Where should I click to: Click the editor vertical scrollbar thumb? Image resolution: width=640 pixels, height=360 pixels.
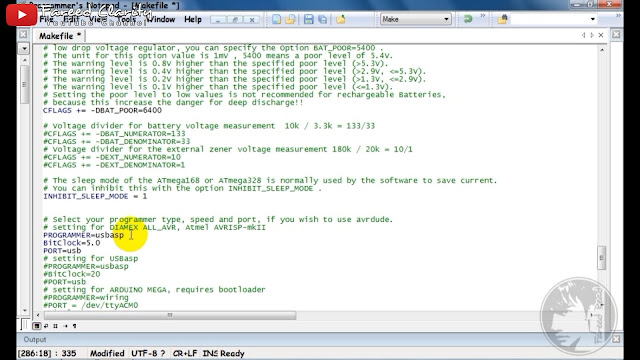pyautogui.click(x=602, y=258)
